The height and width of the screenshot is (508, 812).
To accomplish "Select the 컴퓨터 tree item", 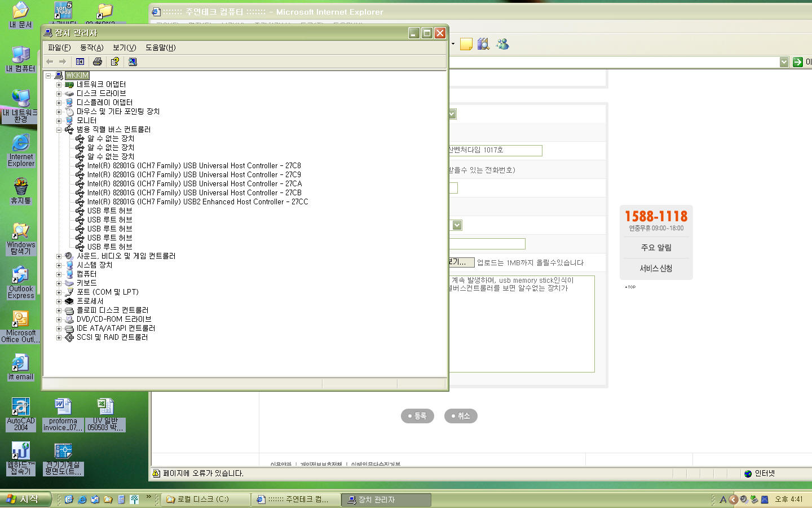I will tap(86, 274).
